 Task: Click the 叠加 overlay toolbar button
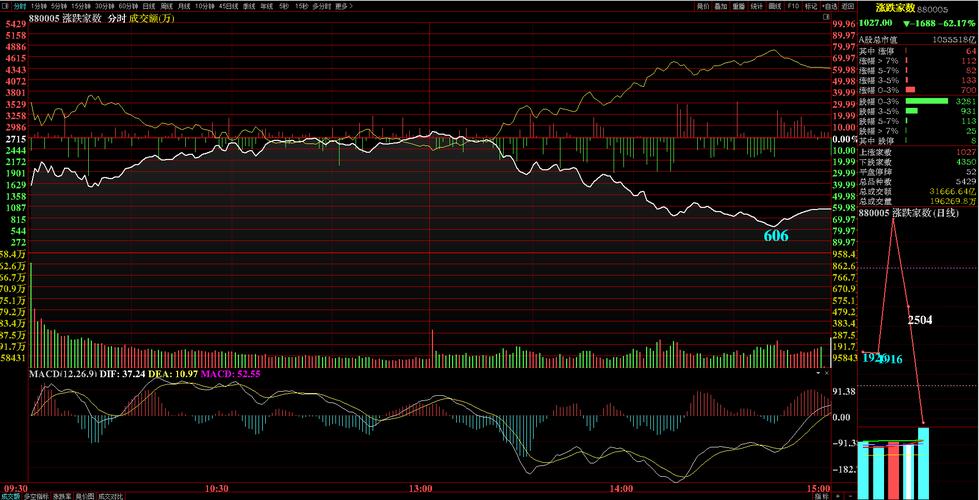pos(721,5)
